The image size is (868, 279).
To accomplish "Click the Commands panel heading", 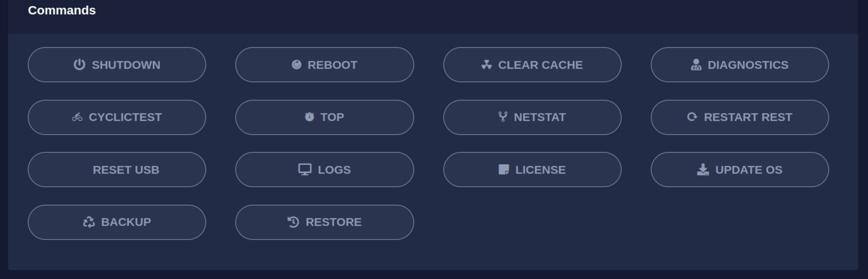I will [62, 10].
